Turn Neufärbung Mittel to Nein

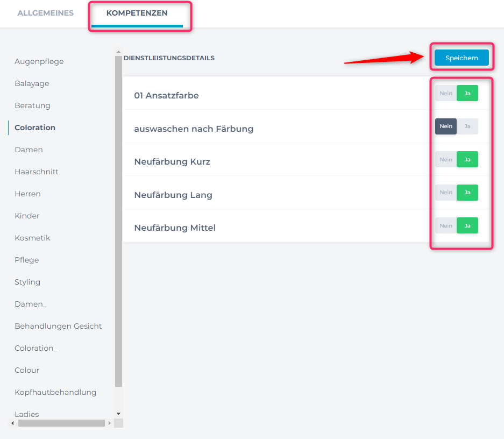[x=446, y=226]
